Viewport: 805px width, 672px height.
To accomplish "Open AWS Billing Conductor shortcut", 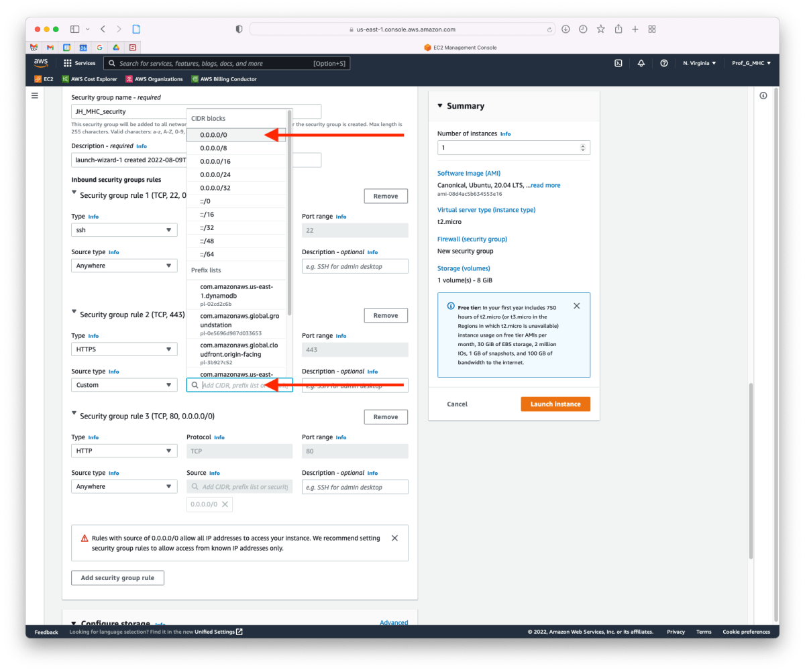I will point(224,79).
